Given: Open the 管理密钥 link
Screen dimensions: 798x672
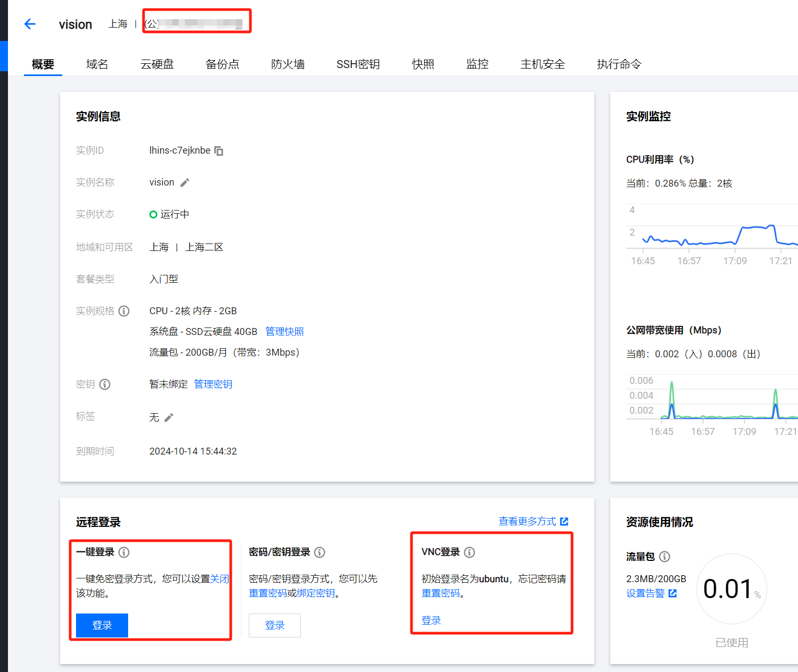Looking at the screenshot, I should tap(213, 384).
